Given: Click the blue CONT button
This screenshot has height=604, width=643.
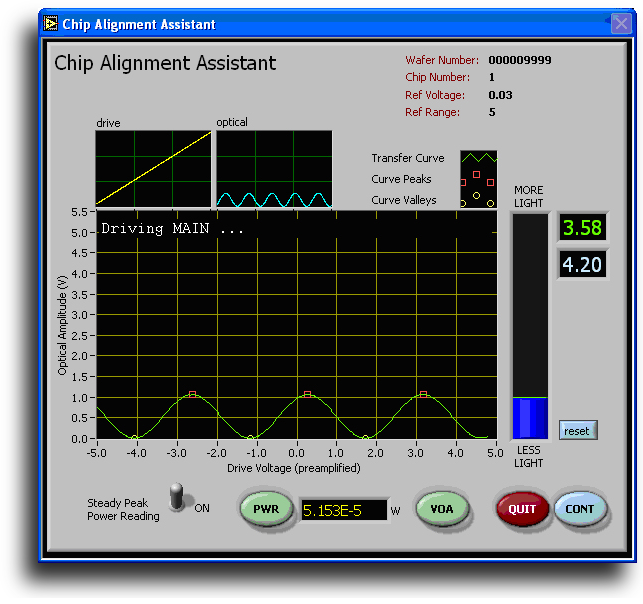Looking at the screenshot, I should tap(580, 509).
